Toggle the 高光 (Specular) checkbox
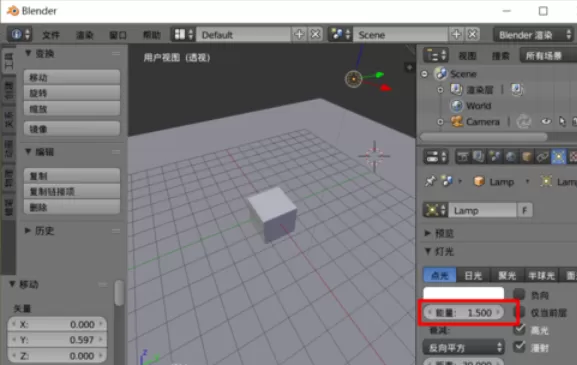Image resolution: width=577 pixels, height=365 pixels. click(x=519, y=329)
